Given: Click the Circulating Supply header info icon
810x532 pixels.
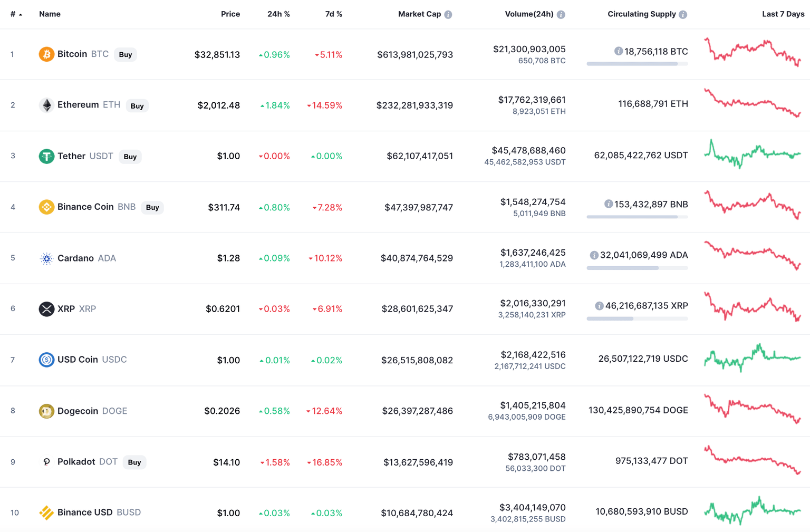Looking at the screenshot, I should tap(683, 15).
